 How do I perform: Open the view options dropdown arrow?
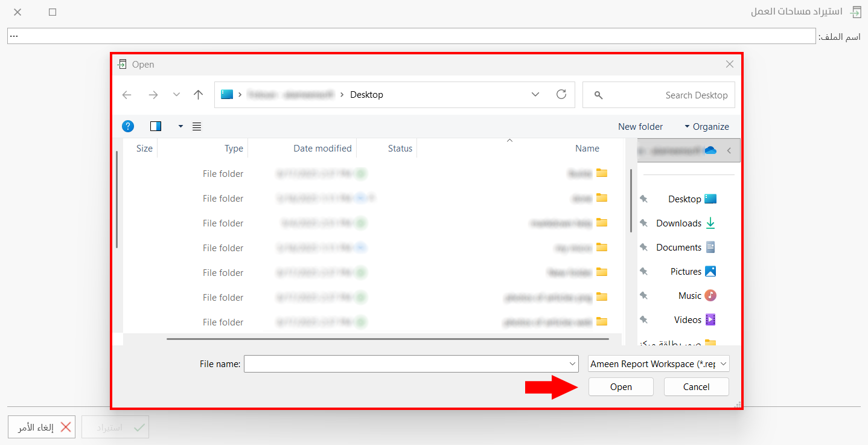180,127
